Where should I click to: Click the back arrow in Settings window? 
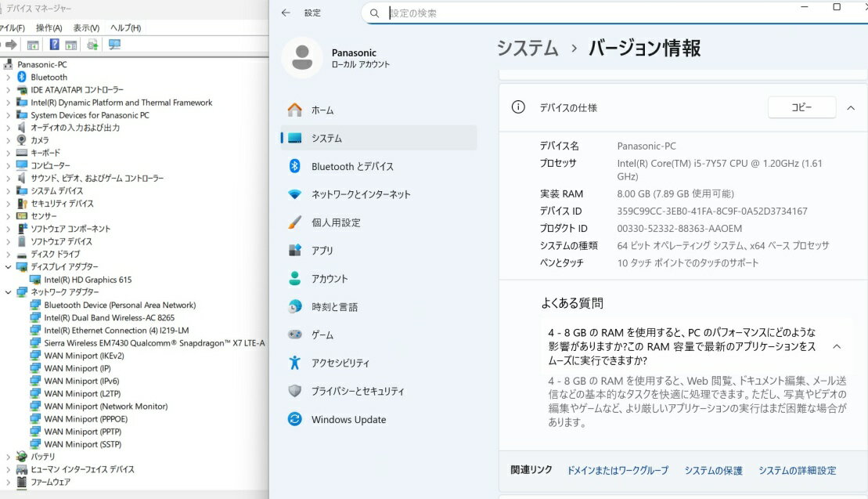point(286,13)
